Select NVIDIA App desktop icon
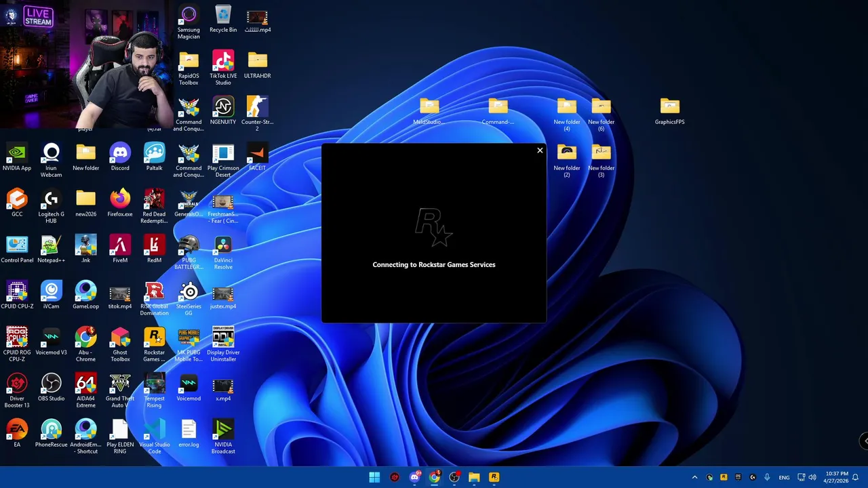 (x=17, y=157)
